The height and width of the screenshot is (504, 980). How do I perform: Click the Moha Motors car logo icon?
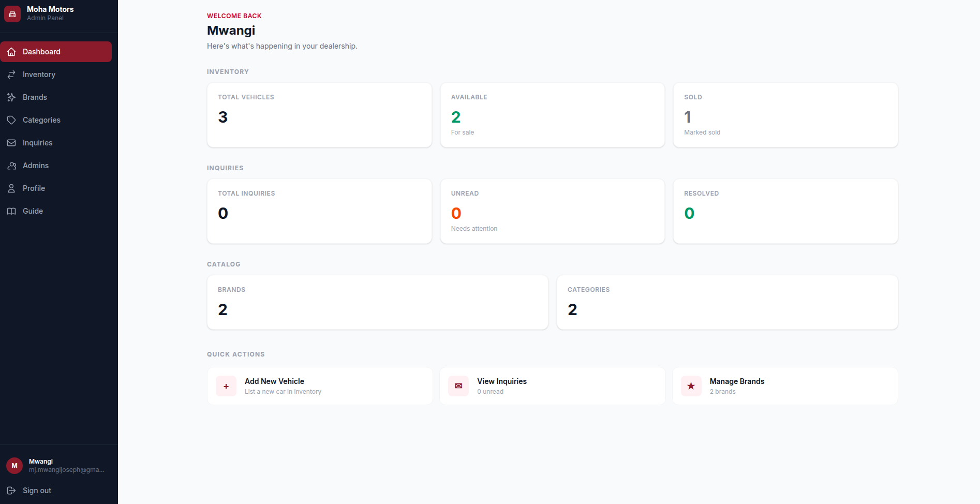tap(12, 14)
